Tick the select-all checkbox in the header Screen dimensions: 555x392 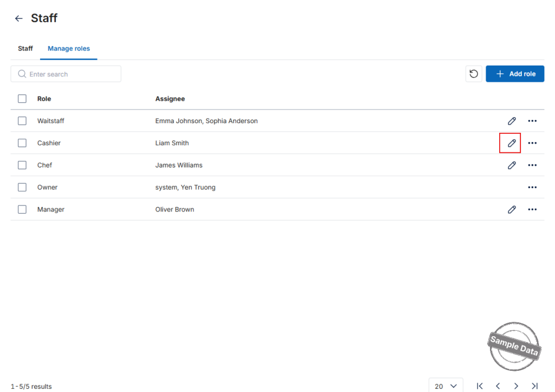[22, 99]
